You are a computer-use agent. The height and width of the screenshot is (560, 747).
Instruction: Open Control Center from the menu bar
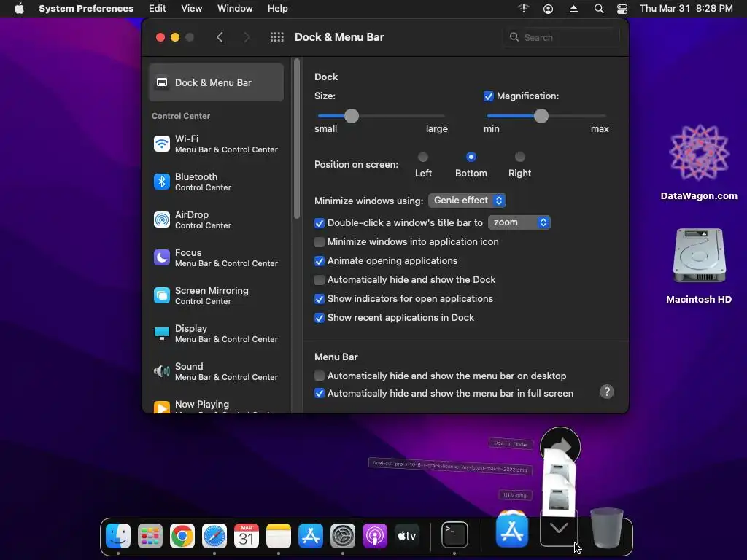pyautogui.click(x=622, y=9)
